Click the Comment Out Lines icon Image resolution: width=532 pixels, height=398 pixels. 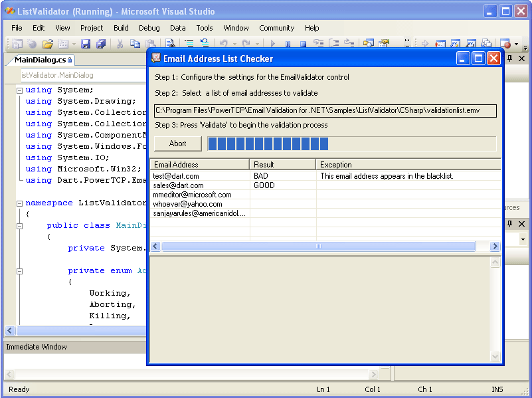[x=189, y=43]
